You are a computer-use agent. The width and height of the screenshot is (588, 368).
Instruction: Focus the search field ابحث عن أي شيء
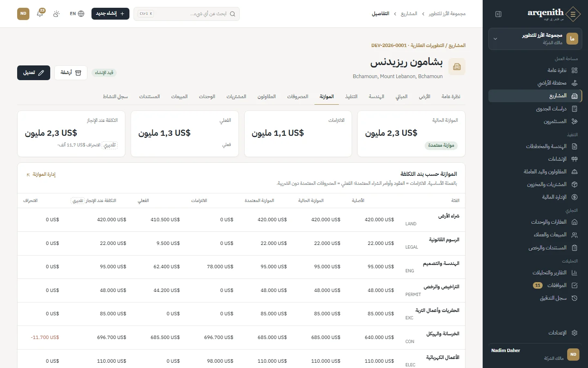pos(187,14)
